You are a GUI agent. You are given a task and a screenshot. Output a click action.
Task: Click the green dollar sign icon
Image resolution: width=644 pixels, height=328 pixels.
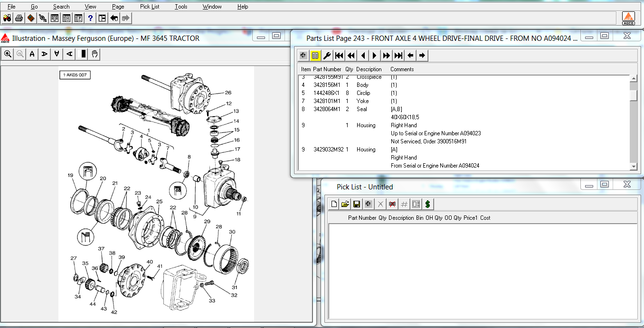pos(428,204)
